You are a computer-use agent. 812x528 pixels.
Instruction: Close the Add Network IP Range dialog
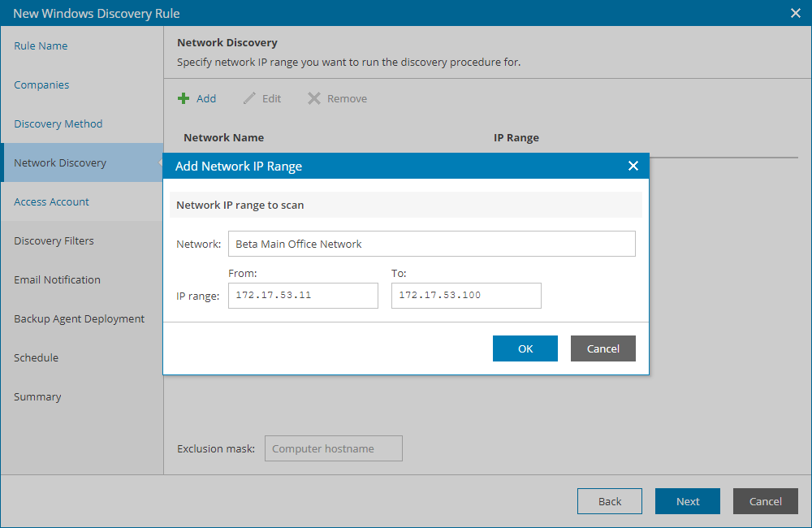pyautogui.click(x=633, y=166)
